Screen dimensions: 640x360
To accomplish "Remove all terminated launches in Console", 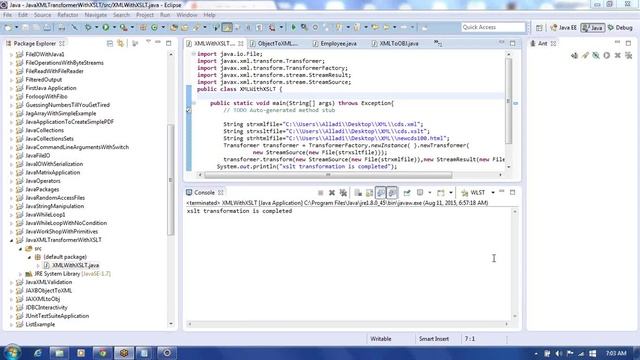I will pyautogui.click(x=343, y=193).
